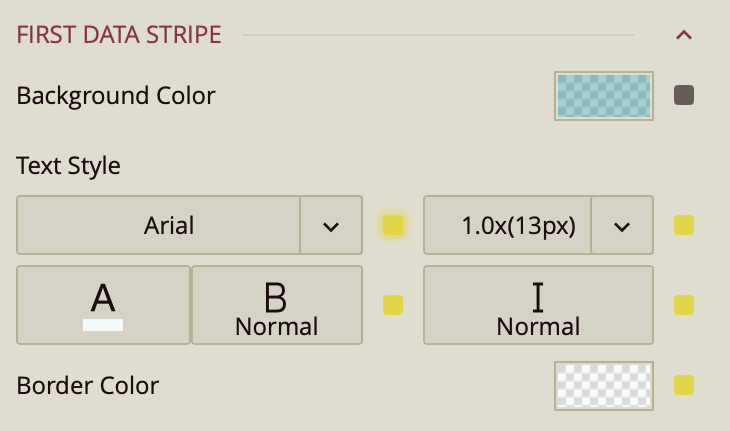This screenshot has width=730, height=431.
Task: Click the yellow indicator beside Border Color
Action: pos(684,385)
